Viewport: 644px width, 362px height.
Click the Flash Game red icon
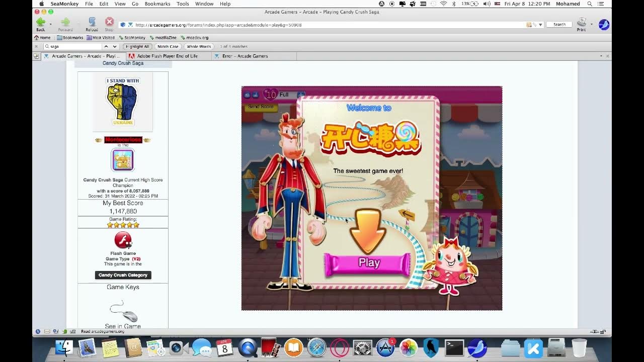click(123, 240)
